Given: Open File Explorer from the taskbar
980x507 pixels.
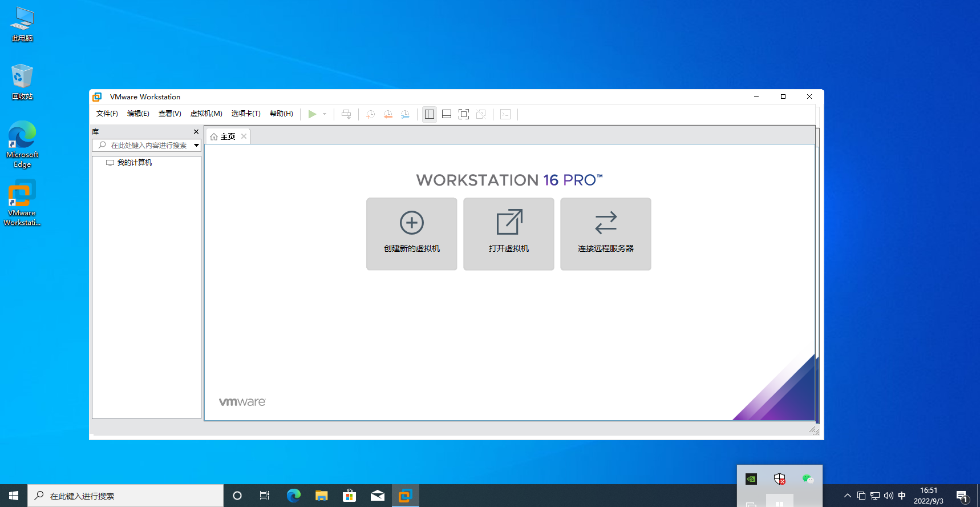Looking at the screenshot, I should [x=322, y=496].
